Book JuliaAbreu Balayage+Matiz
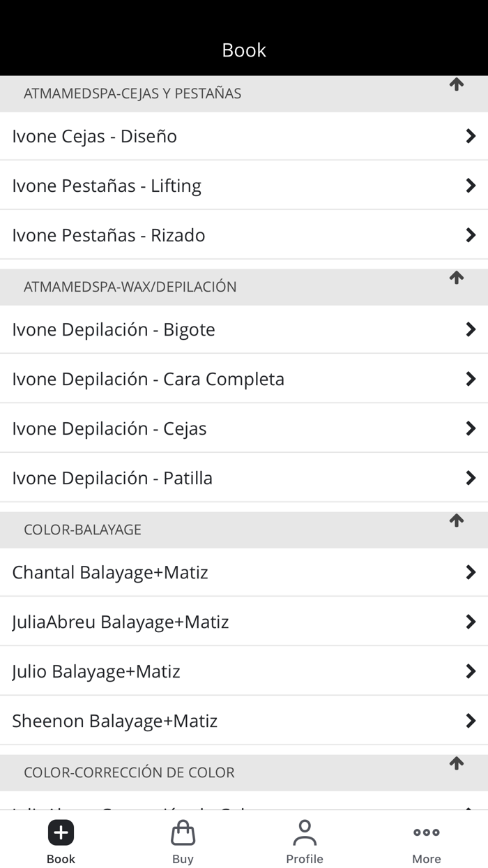Viewport: 488px width, 868px height. tap(121, 622)
